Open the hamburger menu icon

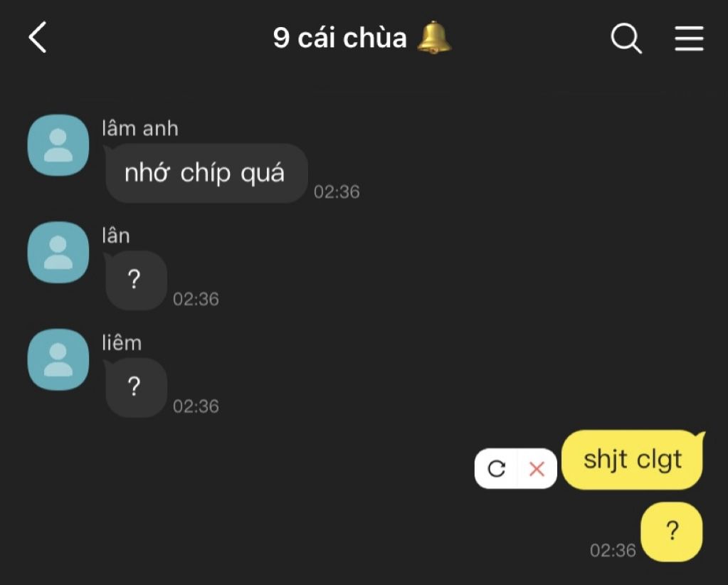(x=689, y=38)
